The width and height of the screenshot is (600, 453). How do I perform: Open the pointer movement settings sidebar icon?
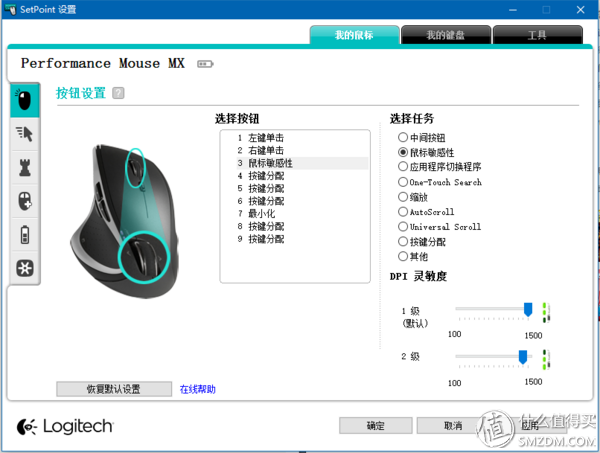[24, 134]
